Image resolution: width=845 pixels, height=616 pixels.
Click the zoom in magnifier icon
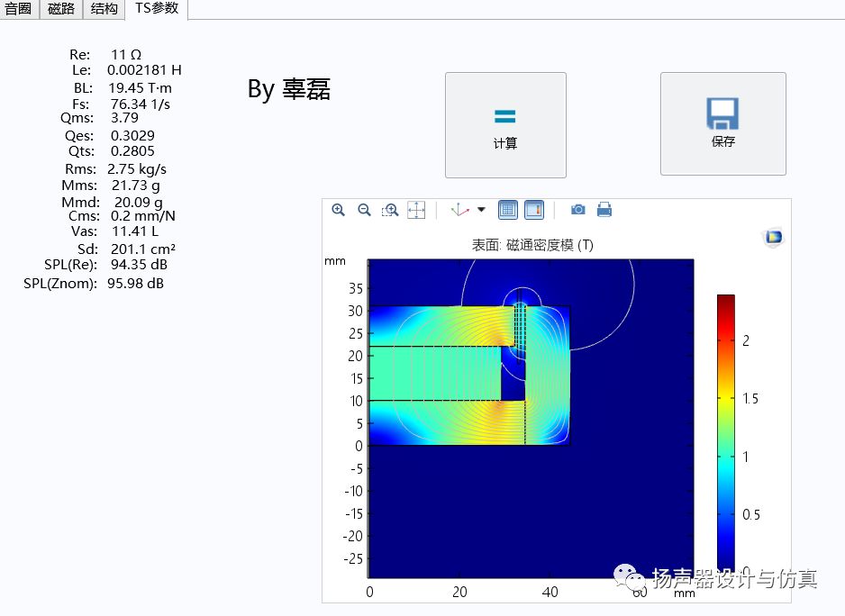[x=339, y=210]
